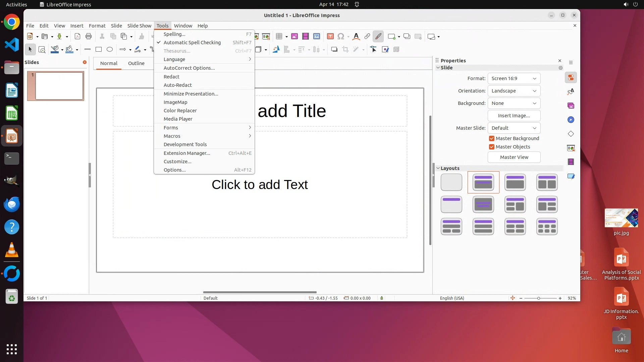Screen dimensions: 644x362
Task: Select the Ellipse shape tool
Action: pos(110,50)
